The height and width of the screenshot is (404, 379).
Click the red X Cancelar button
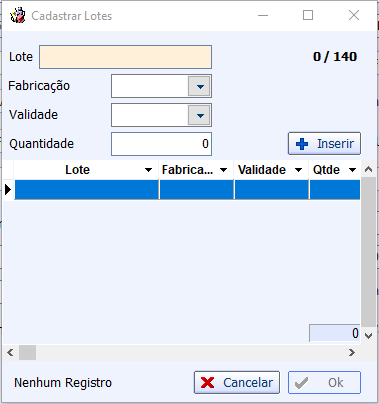click(237, 382)
